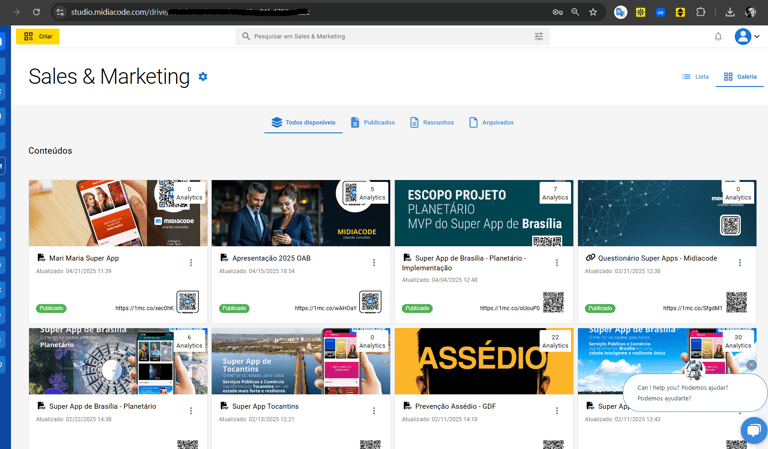Go forward in browser history
The width and height of the screenshot is (768, 449).
[x=16, y=12]
